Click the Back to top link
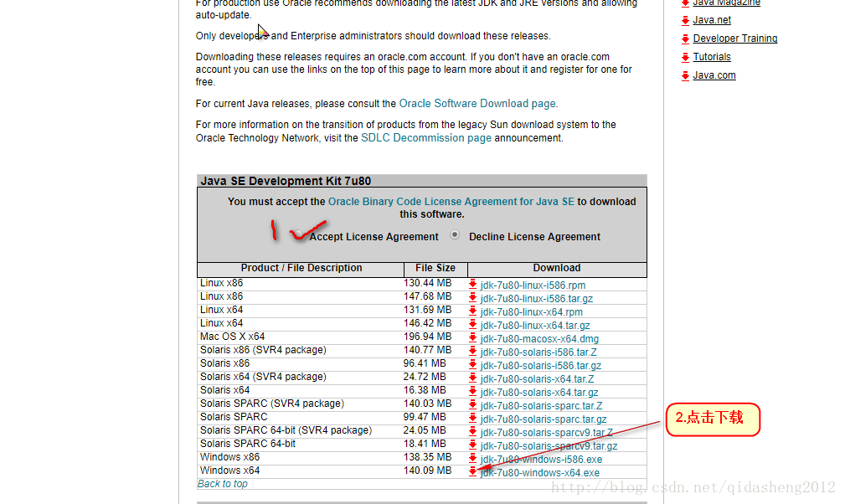 (x=223, y=484)
